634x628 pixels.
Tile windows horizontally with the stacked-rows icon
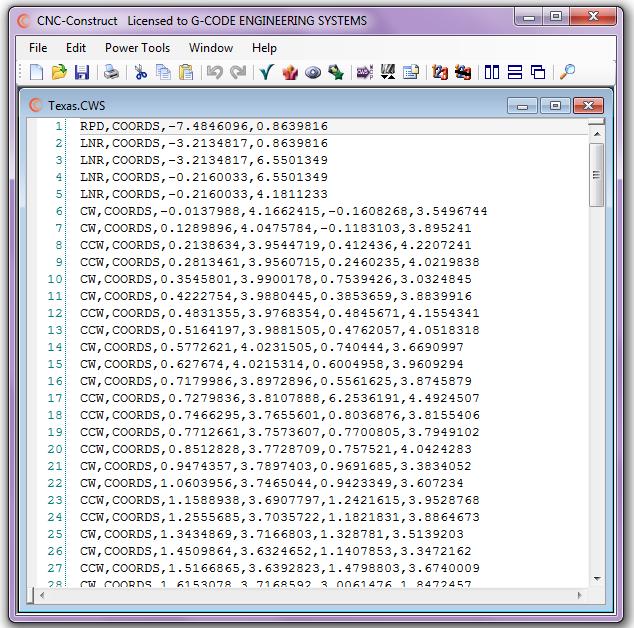515,72
